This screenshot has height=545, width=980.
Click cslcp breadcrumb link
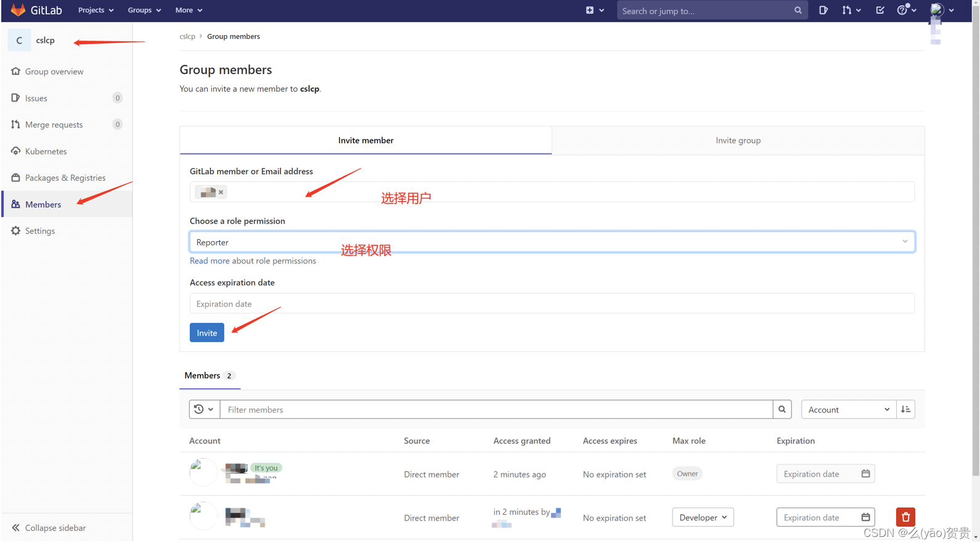pyautogui.click(x=187, y=36)
